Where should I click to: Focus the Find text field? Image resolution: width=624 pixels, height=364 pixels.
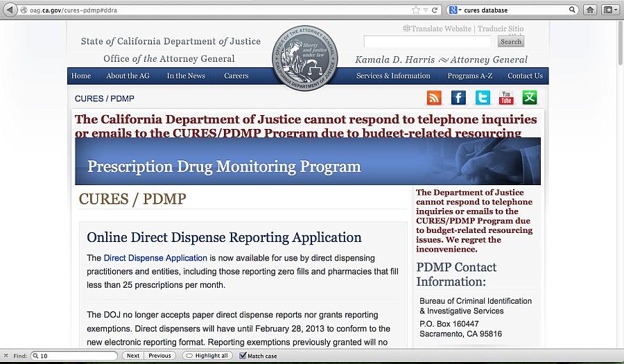[74, 356]
